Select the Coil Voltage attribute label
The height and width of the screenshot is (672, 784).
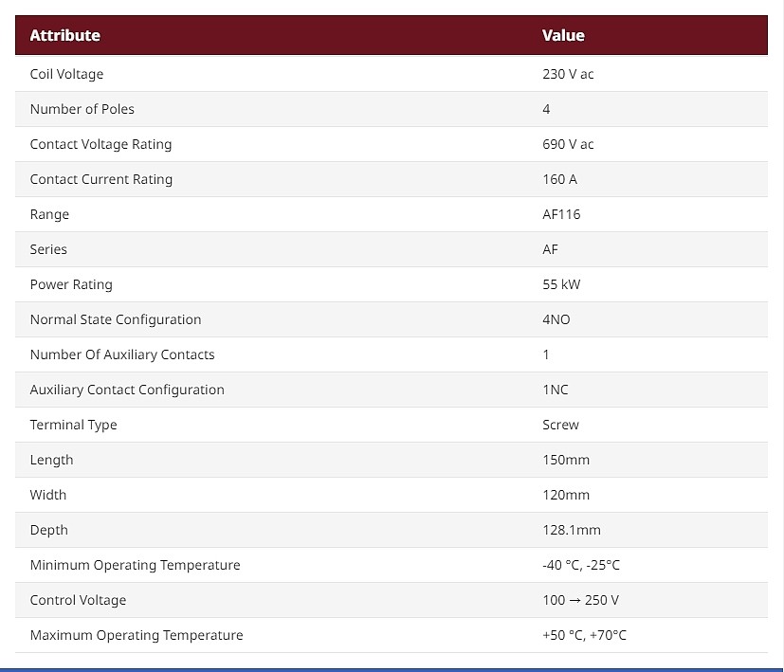pos(66,74)
